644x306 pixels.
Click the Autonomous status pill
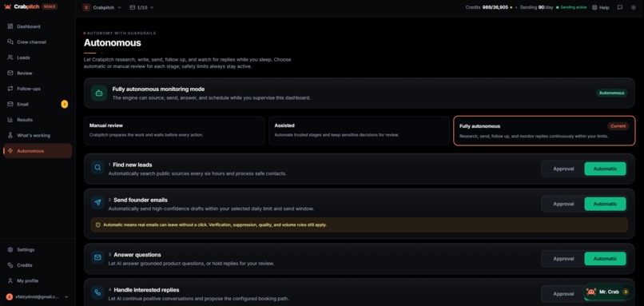[611, 93]
